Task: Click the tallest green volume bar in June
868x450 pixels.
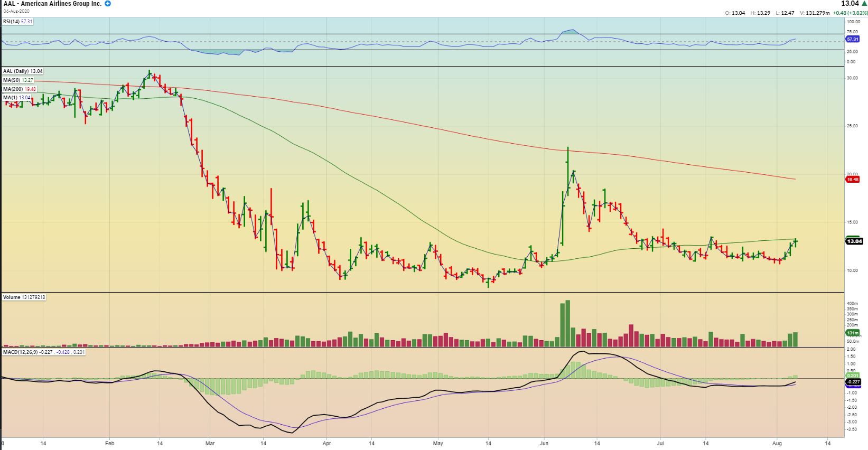Action: [568, 323]
